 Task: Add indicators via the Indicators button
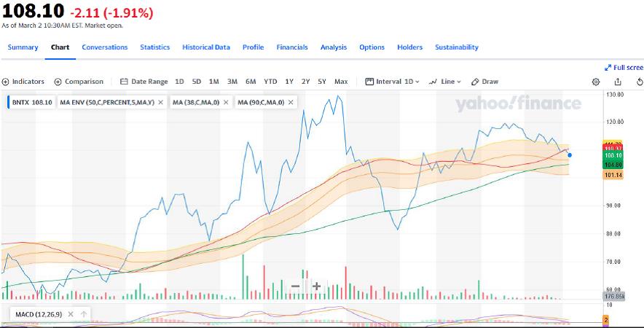[x=23, y=82]
